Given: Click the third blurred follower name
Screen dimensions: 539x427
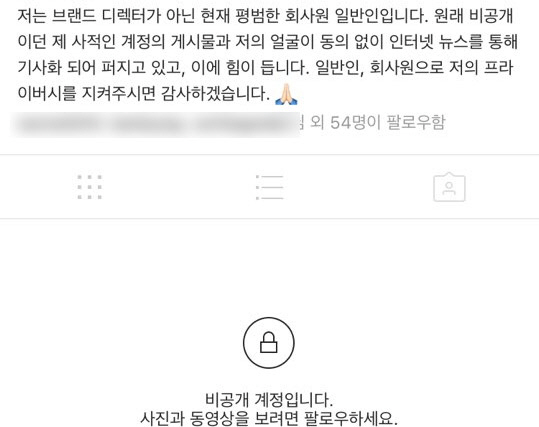Looking at the screenshot, I should (246, 124).
